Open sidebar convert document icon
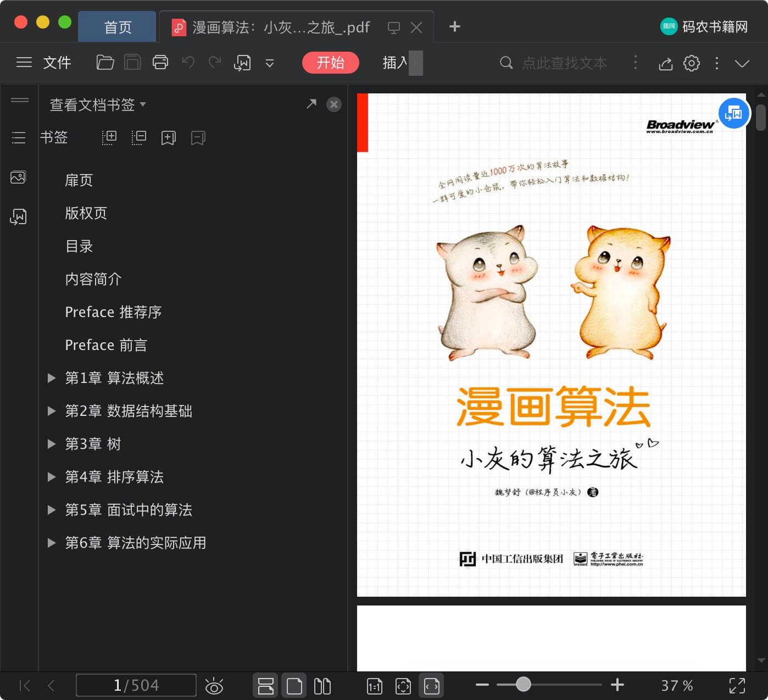 [x=18, y=217]
